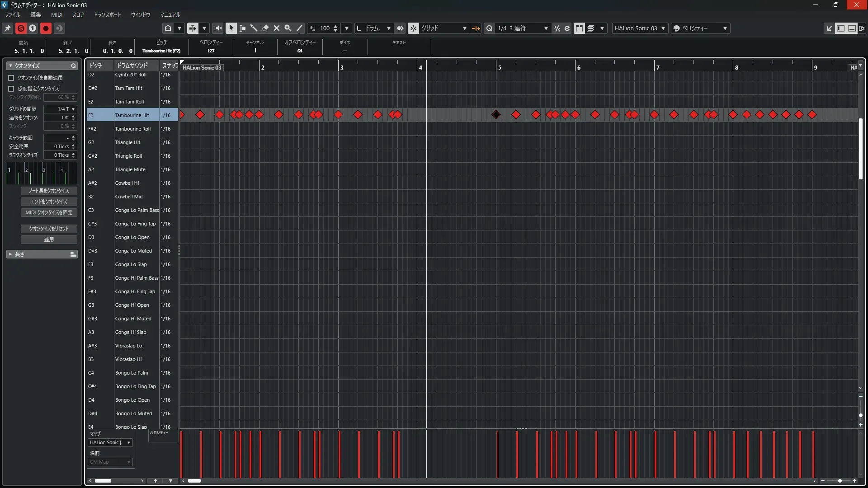Select the Zoom magnifier tool
The height and width of the screenshot is (488, 868).
point(288,28)
